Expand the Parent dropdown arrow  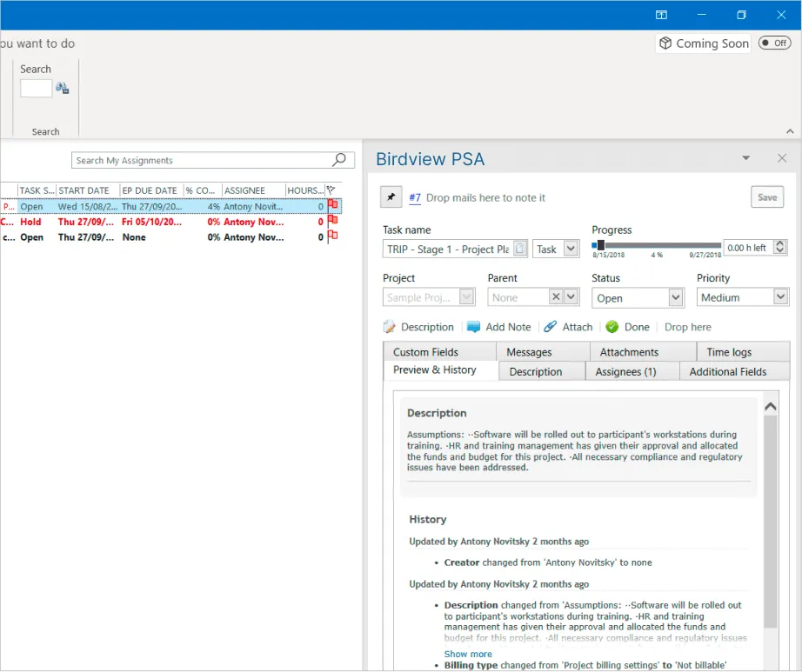pyautogui.click(x=571, y=297)
